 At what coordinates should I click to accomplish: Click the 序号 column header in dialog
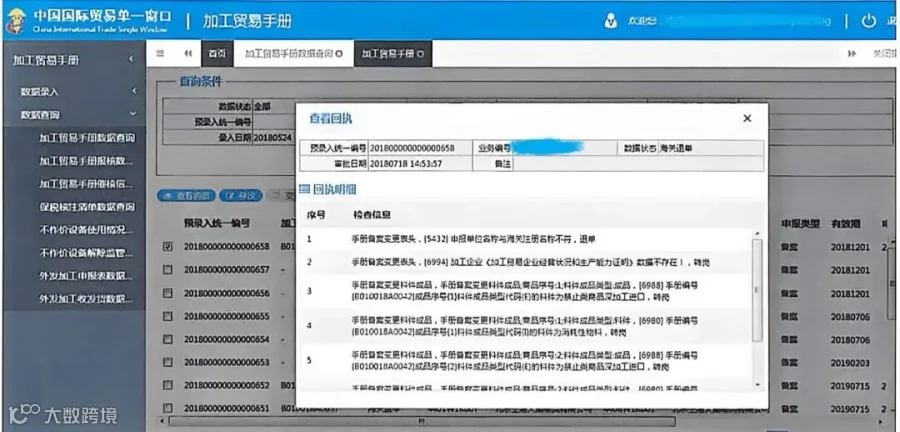[316, 215]
